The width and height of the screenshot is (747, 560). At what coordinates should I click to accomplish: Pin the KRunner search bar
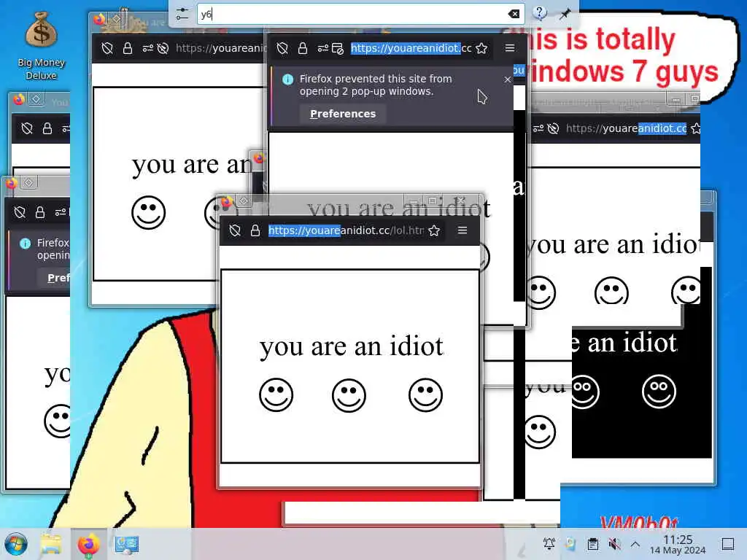565,14
